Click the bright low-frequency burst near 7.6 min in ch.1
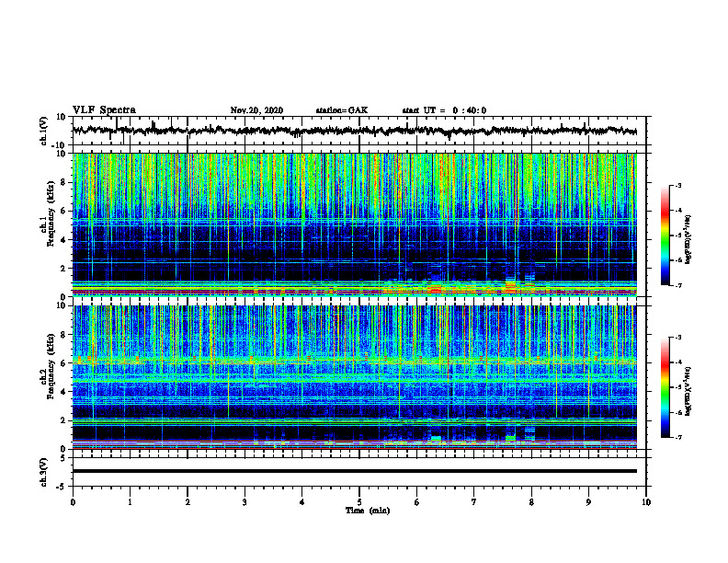The width and height of the screenshot is (728, 563). [510, 286]
